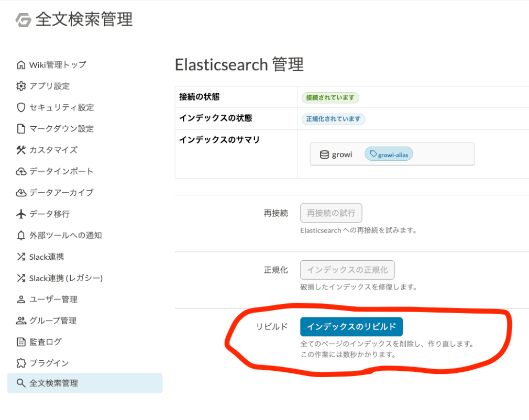Click the person icon for ユーザー管理
This screenshot has width=529, height=420.
pyautogui.click(x=21, y=299)
